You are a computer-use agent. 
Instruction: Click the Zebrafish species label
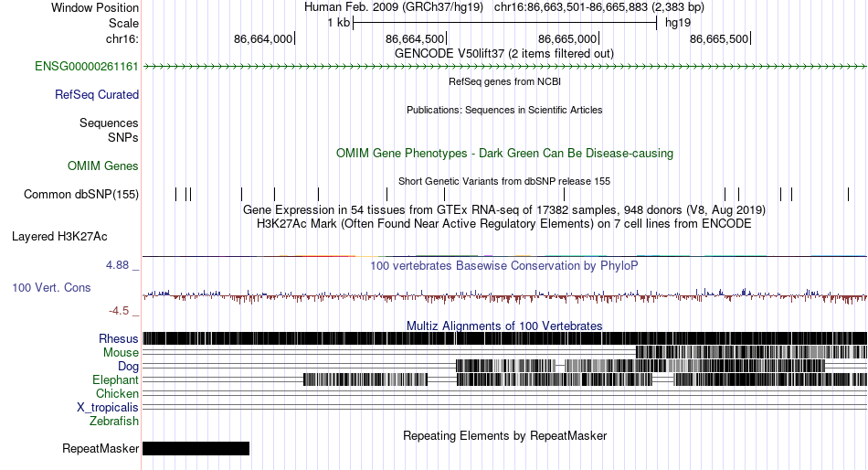(x=114, y=422)
